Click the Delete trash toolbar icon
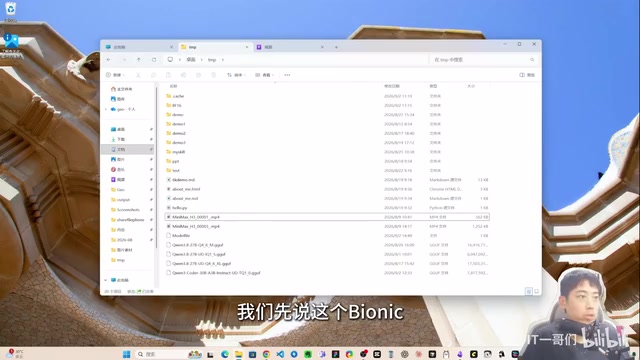 pyautogui.click(x=213, y=75)
